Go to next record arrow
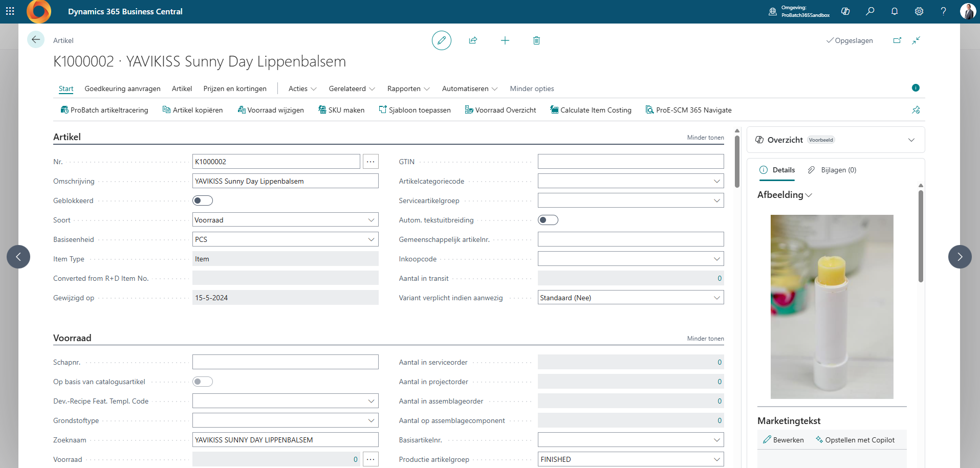 [960, 257]
